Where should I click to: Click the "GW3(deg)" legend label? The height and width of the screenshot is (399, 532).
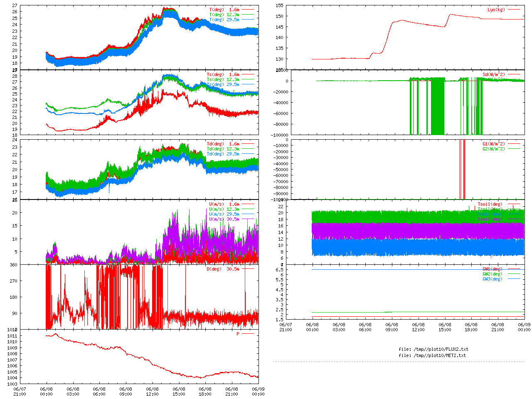point(493,279)
